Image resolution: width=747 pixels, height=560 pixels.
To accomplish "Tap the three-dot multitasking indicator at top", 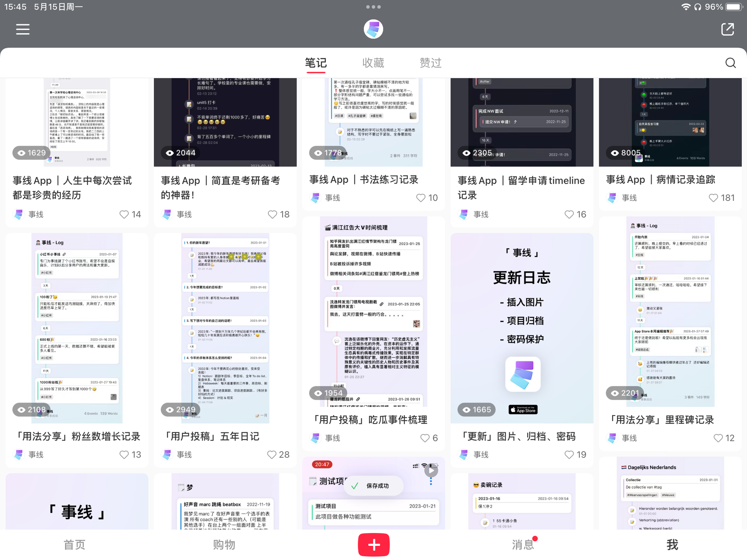I will click(373, 7).
